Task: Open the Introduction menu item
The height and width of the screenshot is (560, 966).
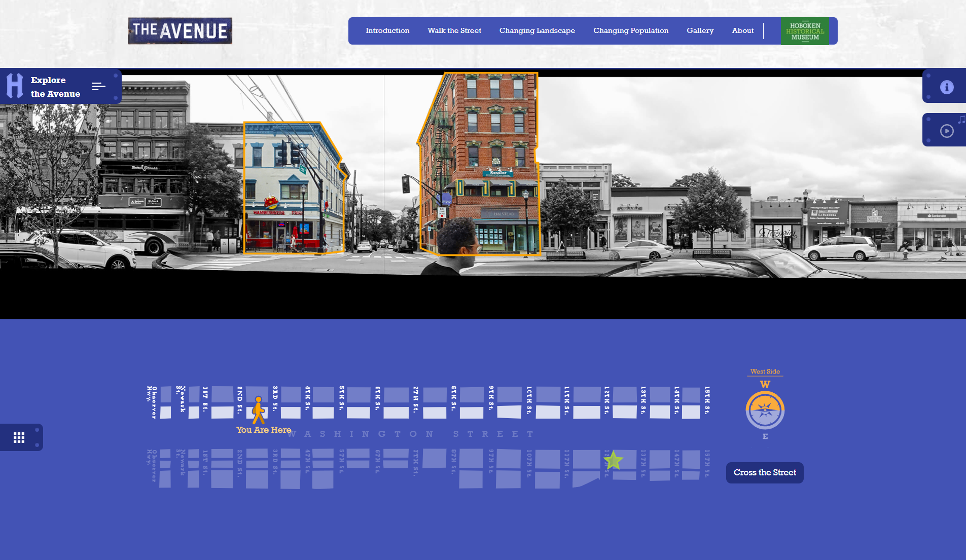Action: 387,31
